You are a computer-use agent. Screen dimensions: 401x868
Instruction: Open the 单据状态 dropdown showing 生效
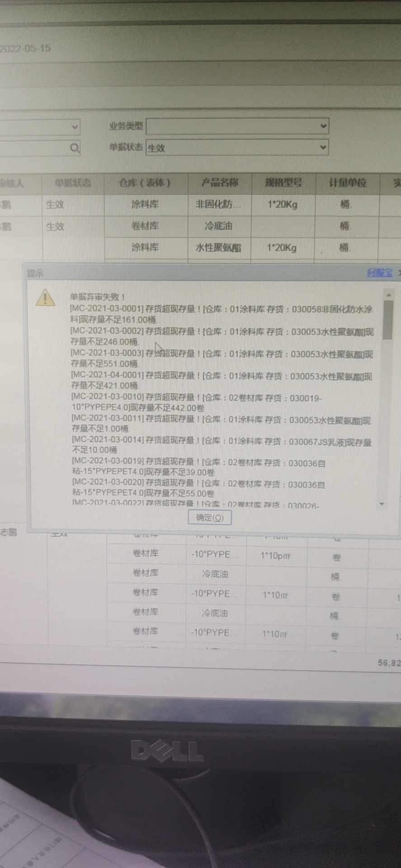[x=237, y=147]
